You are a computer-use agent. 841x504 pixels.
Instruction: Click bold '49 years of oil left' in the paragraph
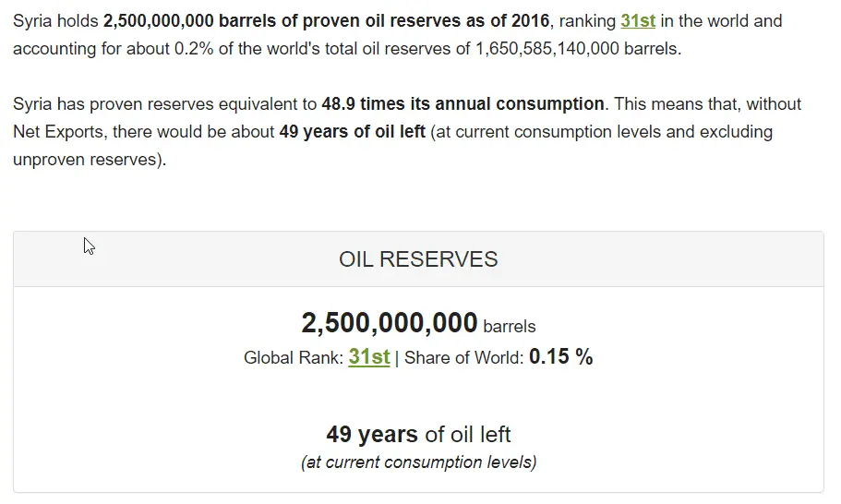tap(352, 131)
